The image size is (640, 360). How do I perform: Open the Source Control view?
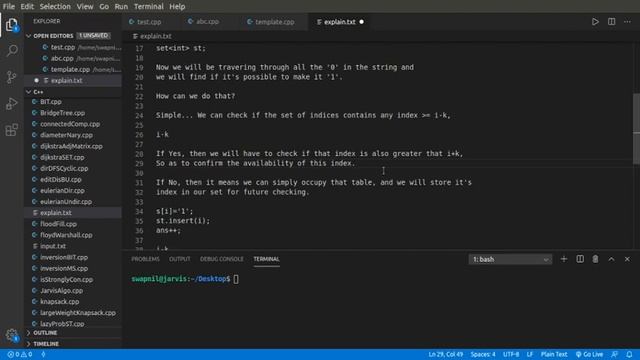[x=12, y=77]
